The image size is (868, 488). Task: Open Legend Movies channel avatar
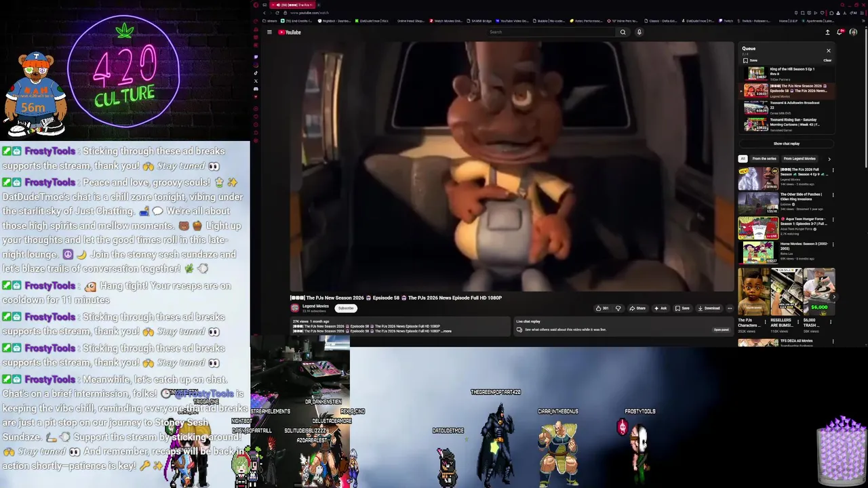(295, 308)
